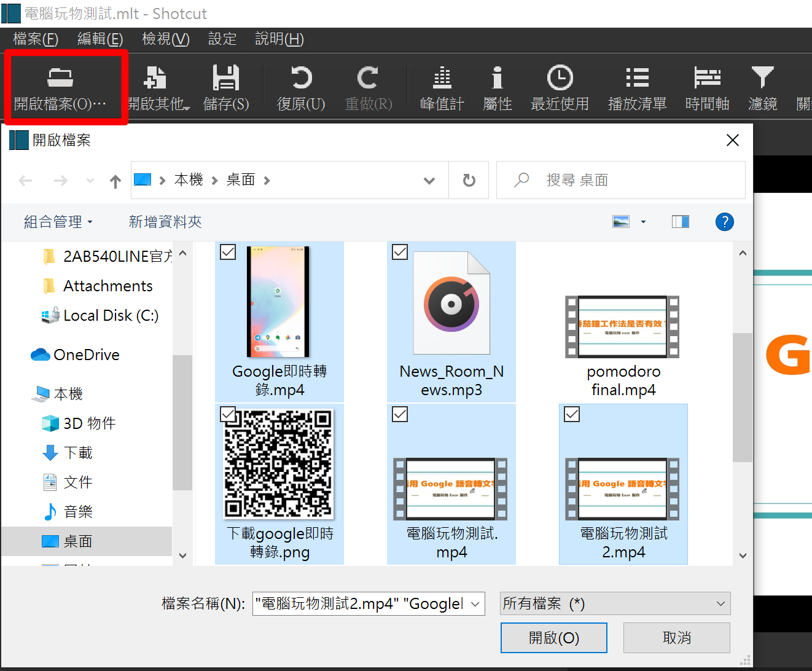The width and height of the screenshot is (812, 671).
Task: Click 桌面 in the address breadcrumb
Action: point(241,180)
